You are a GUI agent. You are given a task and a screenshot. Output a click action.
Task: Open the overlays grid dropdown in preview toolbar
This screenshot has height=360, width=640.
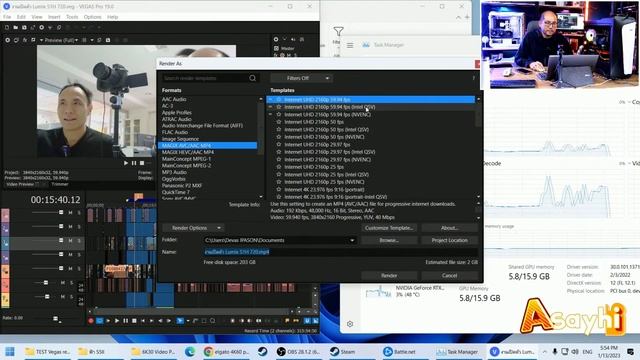pos(91,40)
